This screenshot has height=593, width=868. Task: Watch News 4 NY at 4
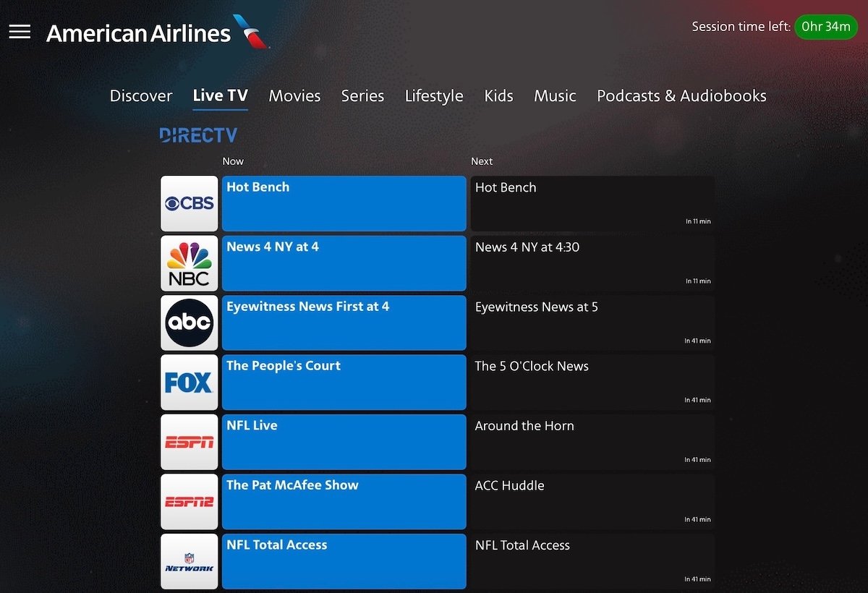click(344, 263)
